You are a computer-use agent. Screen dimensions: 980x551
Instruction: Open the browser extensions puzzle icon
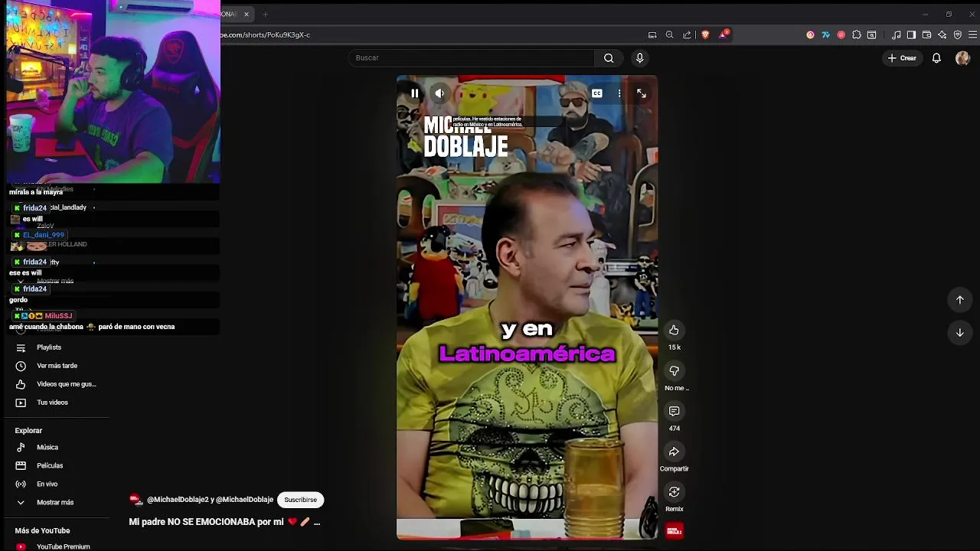point(857,34)
